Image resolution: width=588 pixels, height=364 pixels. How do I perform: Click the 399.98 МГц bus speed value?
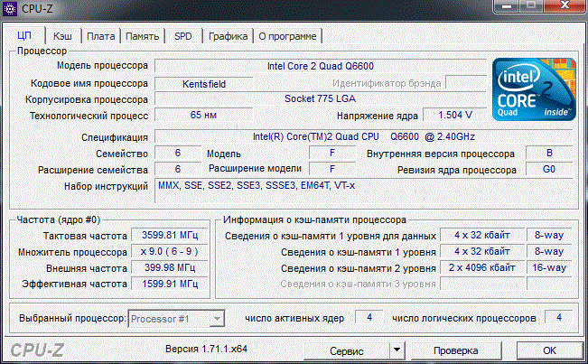[170, 267]
